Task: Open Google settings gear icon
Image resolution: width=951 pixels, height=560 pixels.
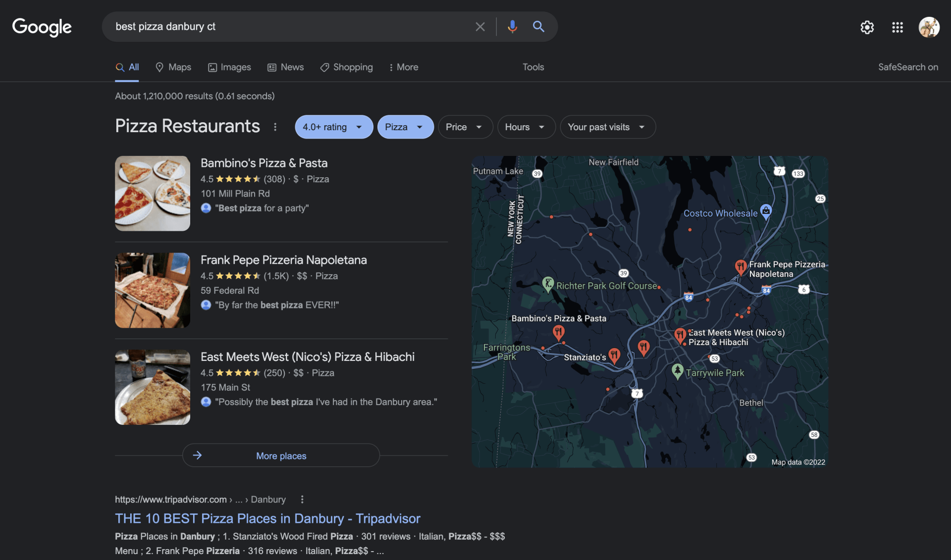Action: (x=867, y=27)
